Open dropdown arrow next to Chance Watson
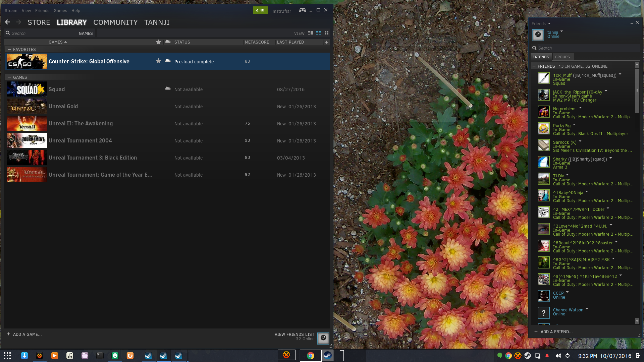Screen dimensions: 644x362 587,309
